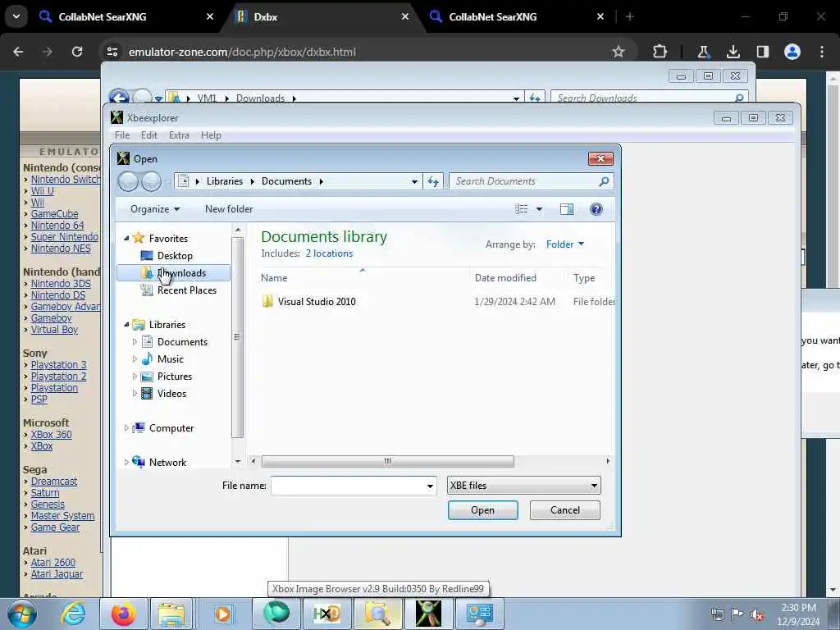Open Xbeexplorer Extra menu
This screenshot has width=840, height=630.
tap(179, 135)
